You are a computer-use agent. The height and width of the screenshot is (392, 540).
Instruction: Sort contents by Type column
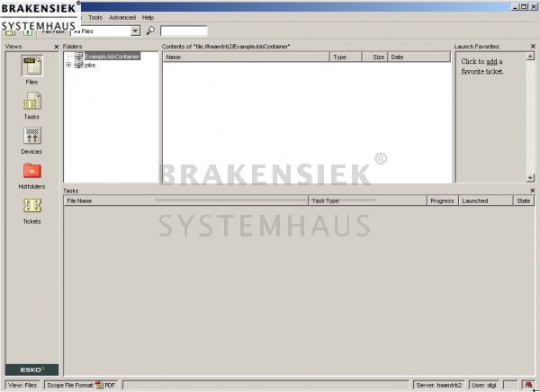pyautogui.click(x=346, y=58)
